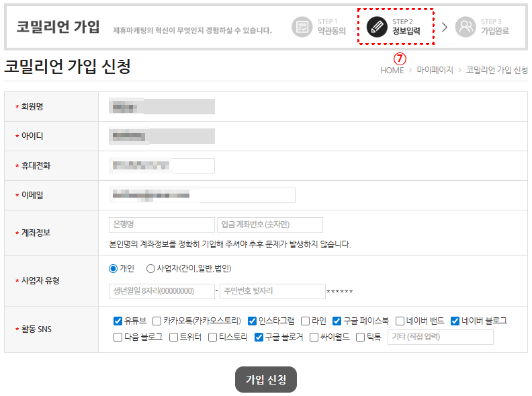This screenshot has width=532, height=396.
Task: Click the STEP 2 정보입력 pencil icon
Action: 377,27
